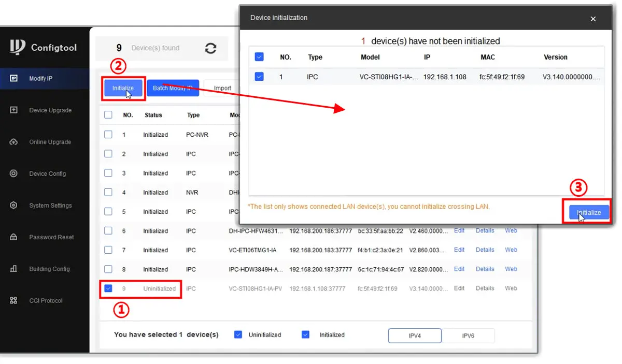Screen dimensions: 622x364
Task: Click the Device Upgrade sidebar icon
Action: point(14,110)
